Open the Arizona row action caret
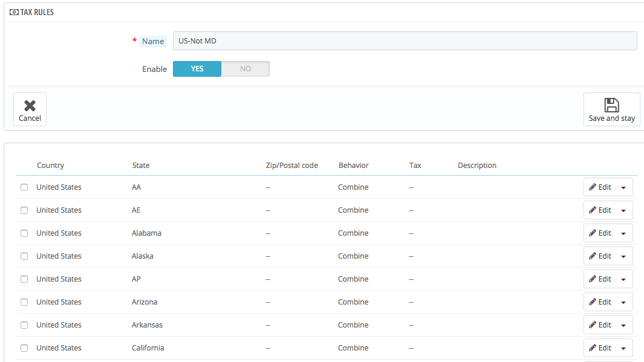 623,303
